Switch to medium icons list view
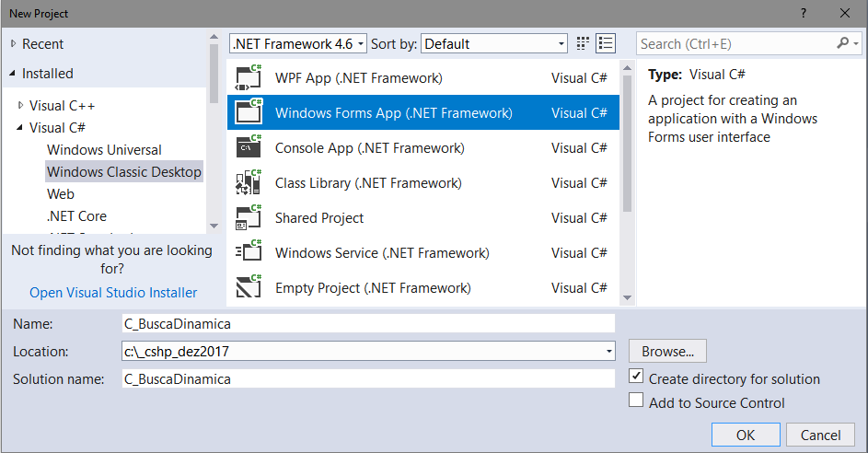Screen dimensions: 868x453 [x=606, y=43]
